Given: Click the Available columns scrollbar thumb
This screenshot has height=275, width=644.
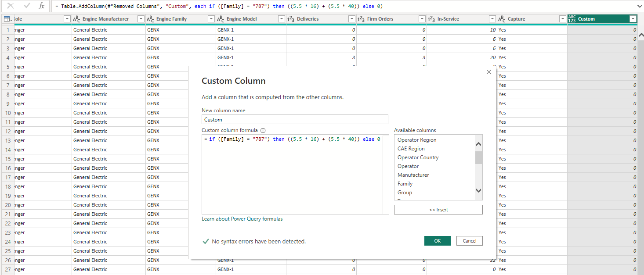Looking at the screenshot, I should pos(479,157).
